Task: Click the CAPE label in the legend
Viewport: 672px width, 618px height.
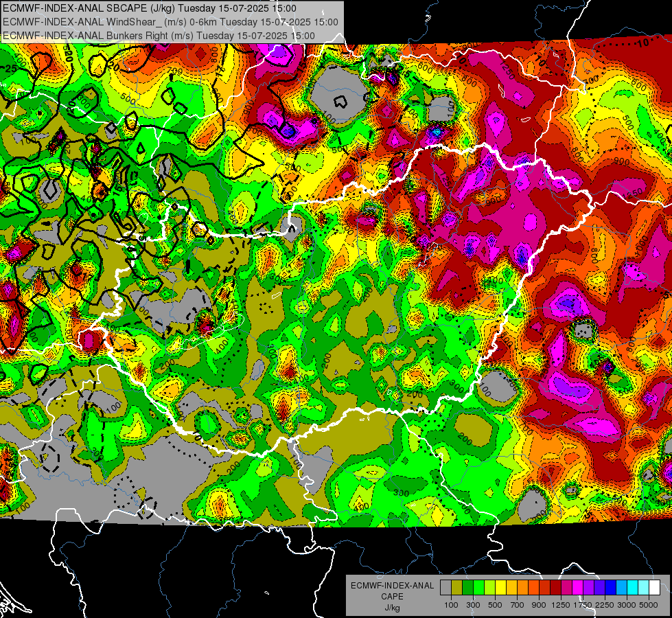Action: click(x=392, y=597)
